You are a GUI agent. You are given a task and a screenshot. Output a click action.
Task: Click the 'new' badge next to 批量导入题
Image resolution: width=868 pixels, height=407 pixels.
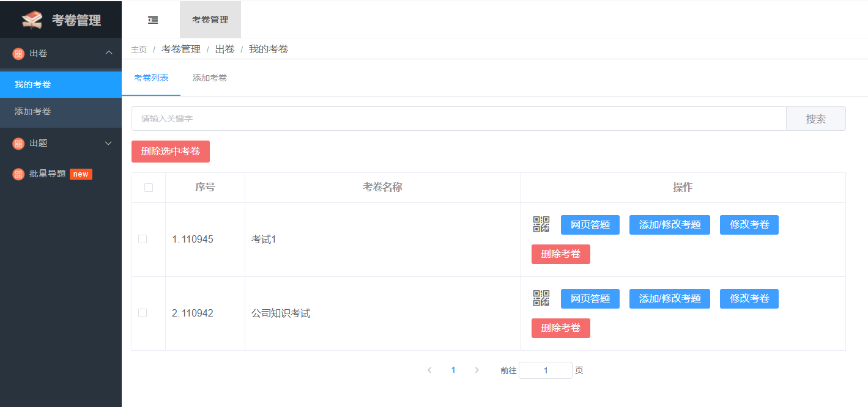tap(81, 174)
